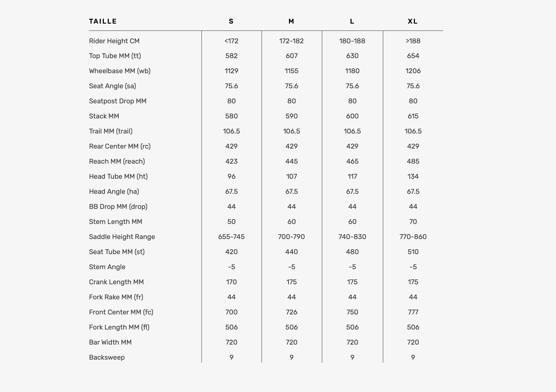Viewport: 556px width, 392px height.
Task: Click the Wheelbase value 1155 for M
Action: tap(291, 71)
